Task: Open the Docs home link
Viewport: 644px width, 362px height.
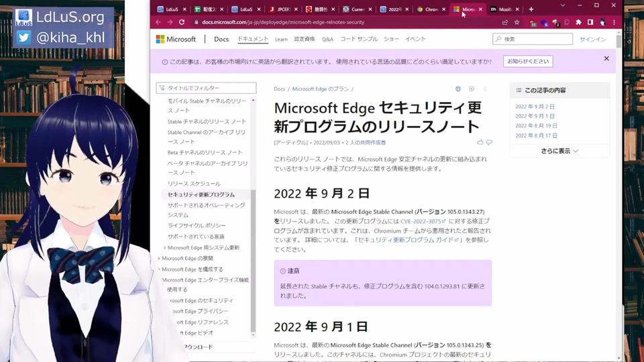Action: (x=221, y=39)
